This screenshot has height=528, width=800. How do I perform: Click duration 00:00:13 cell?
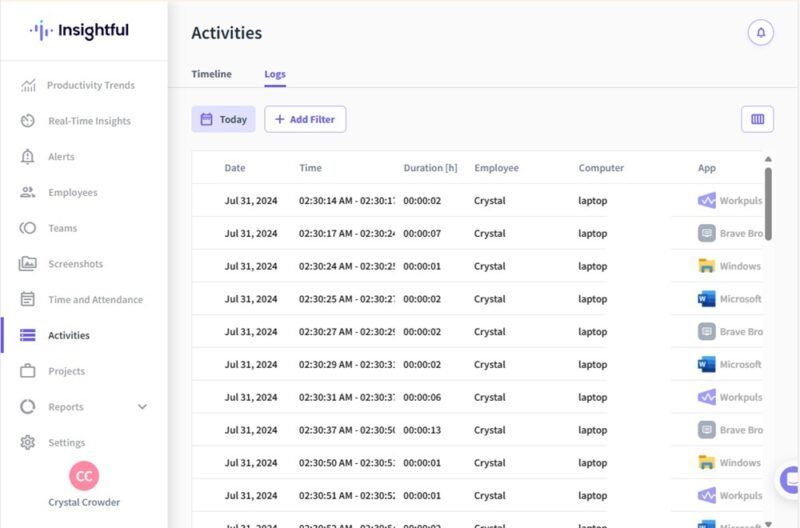tap(422, 430)
